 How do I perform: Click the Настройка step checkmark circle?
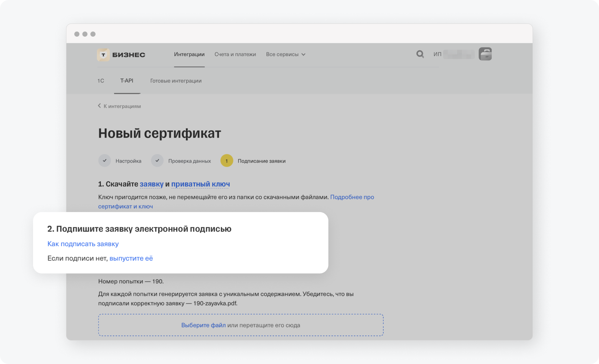(105, 161)
